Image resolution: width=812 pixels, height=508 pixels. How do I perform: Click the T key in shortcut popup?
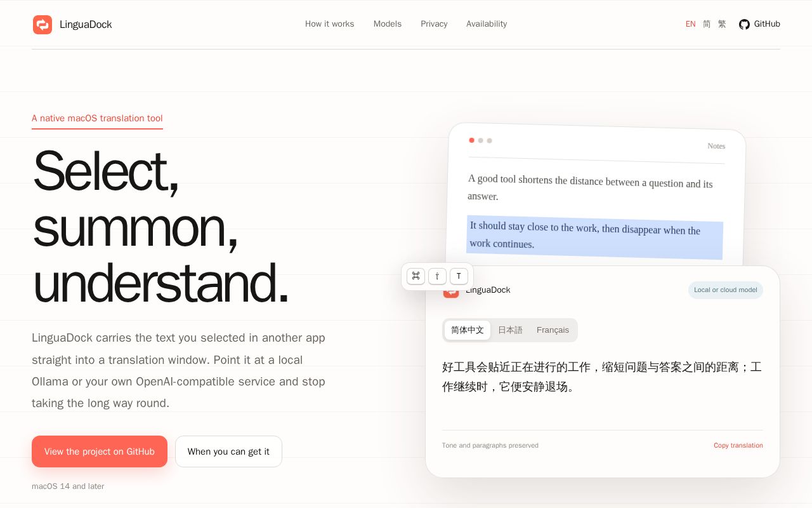pyautogui.click(x=459, y=276)
